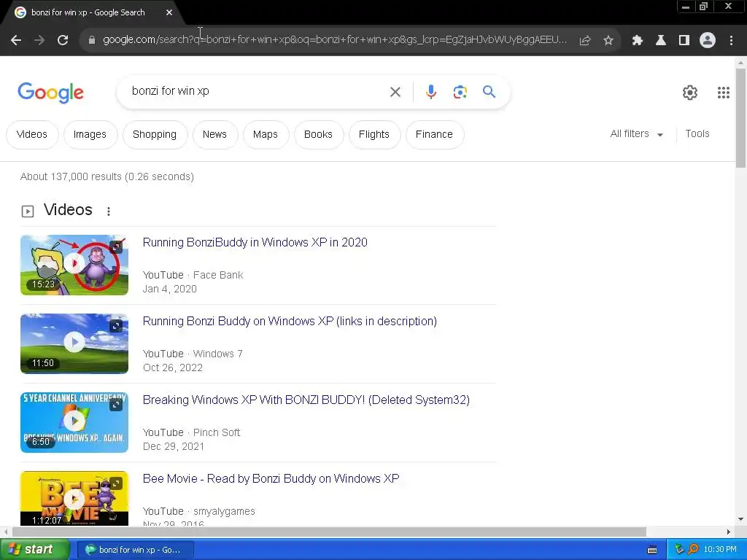Click the lock icon in the address bar
Viewport: 747px width, 560px height.
(92, 40)
